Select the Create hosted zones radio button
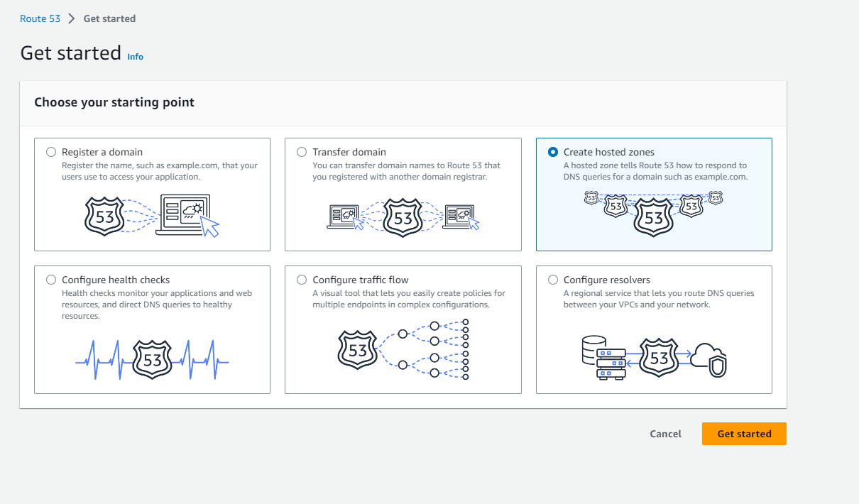 (x=553, y=152)
